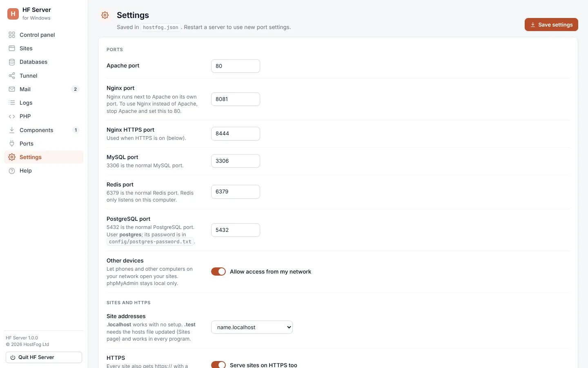Click the Ports plug icon
The width and height of the screenshot is (588, 368).
[12, 144]
